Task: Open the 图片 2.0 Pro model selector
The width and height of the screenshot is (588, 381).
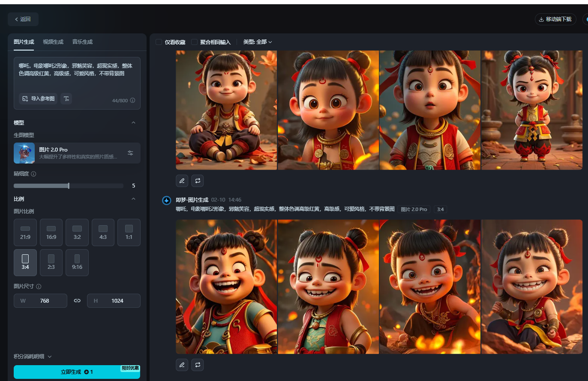Action: tap(77, 153)
